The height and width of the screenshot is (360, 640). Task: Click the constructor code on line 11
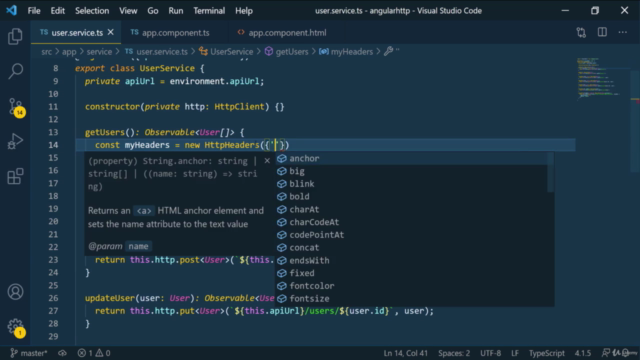[x=184, y=107]
